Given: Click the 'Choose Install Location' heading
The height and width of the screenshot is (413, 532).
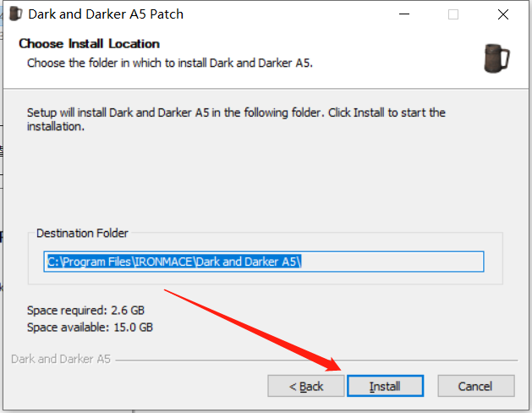Looking at the screenshot, I should pos(90,43).
